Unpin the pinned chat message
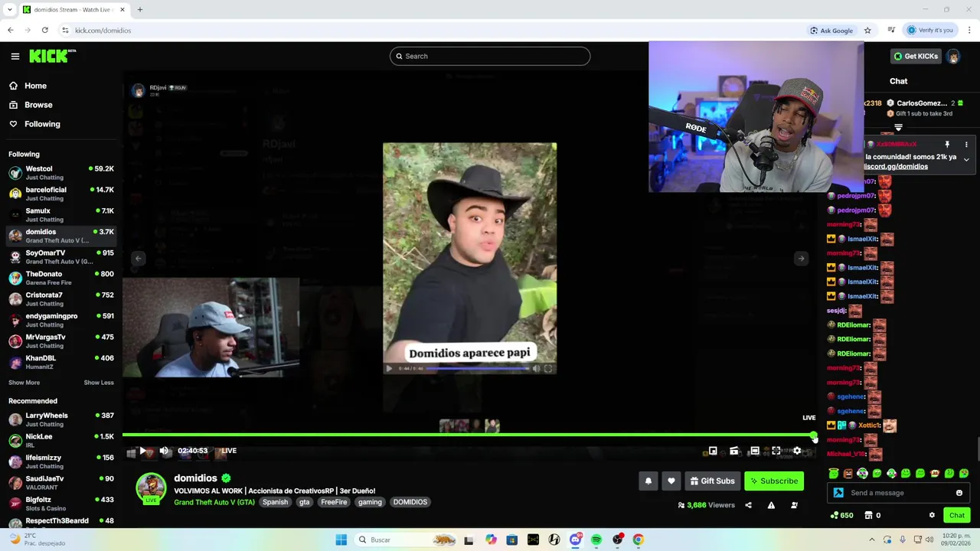This screenshot has width=980, height=551. click(947, 145)
